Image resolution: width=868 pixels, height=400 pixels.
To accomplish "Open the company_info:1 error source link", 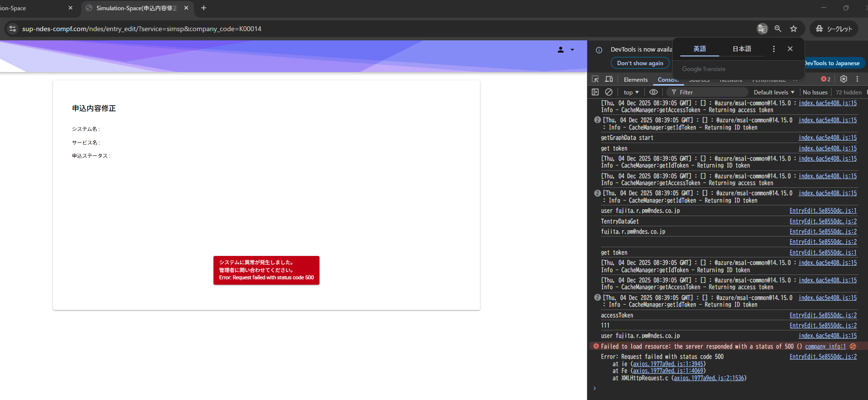I will click(x=825, y=346).
